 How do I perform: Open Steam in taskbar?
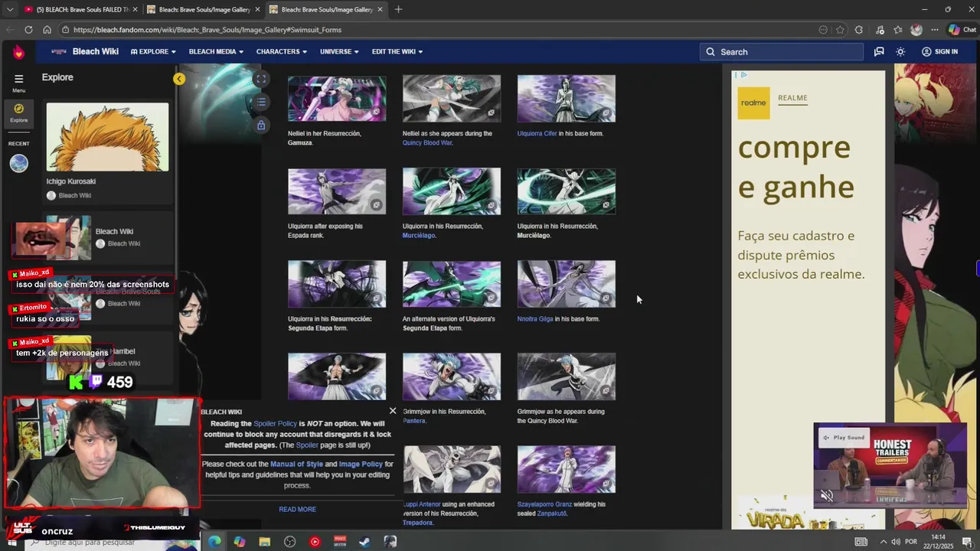[x=364, y=542]
